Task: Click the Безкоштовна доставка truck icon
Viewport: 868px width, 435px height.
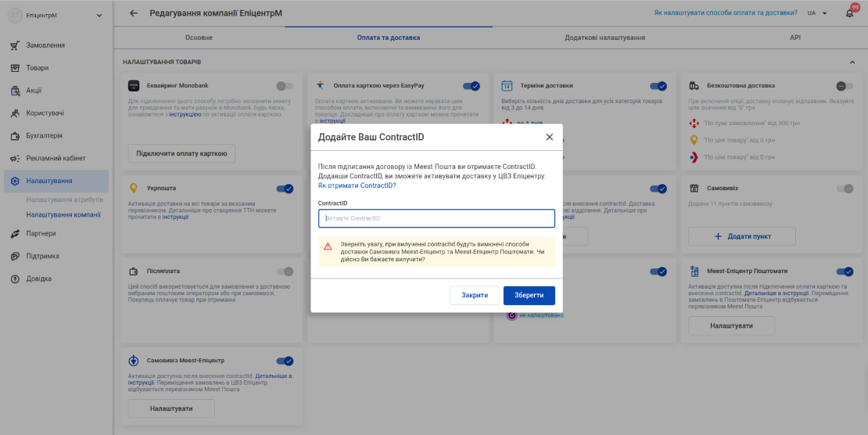Action: pyautogui.click(x=694, y=86)
